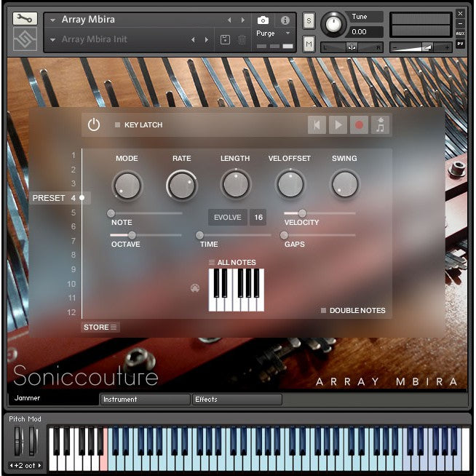Screen dimensions: 476x476
Task: Go to next instrument arrow beside Array Mbira
Action: tap(243, 20)
